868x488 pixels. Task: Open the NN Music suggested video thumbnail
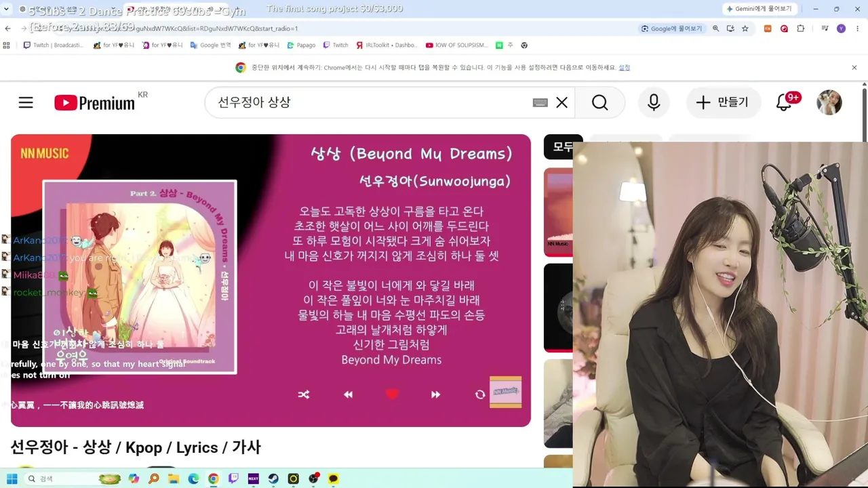558,212
